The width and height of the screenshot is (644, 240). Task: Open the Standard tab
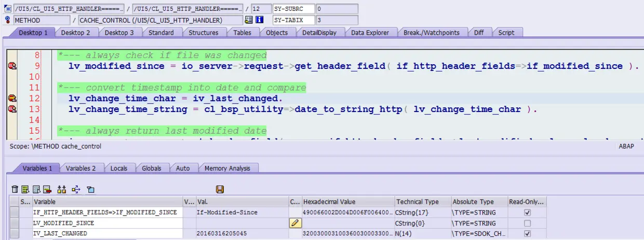point(161,32)
